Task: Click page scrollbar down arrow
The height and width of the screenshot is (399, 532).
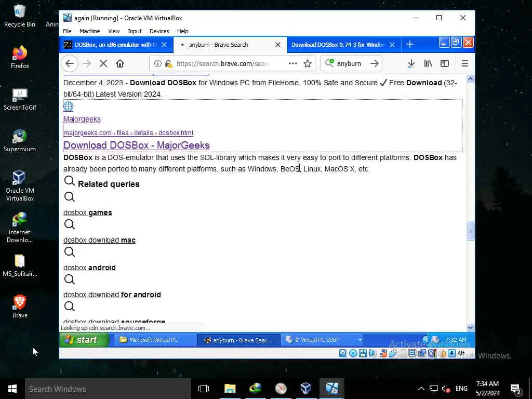Action: pyautogui.click(x=470, y=327)
